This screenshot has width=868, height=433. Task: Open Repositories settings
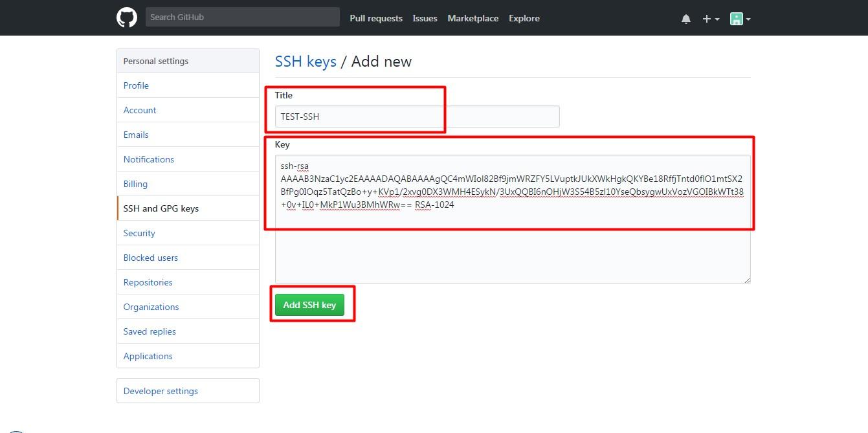[x=188, y=282]
